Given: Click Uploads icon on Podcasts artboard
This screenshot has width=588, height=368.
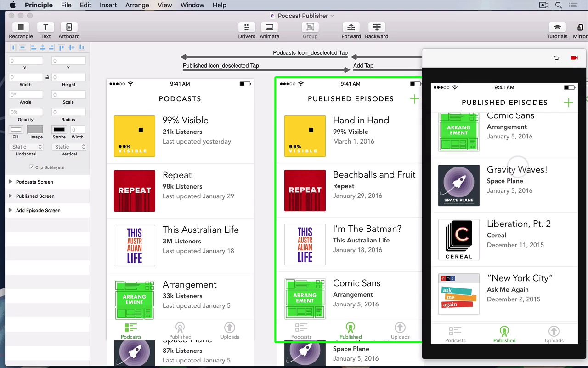Looking at the screenshot, I should point(230,328).
